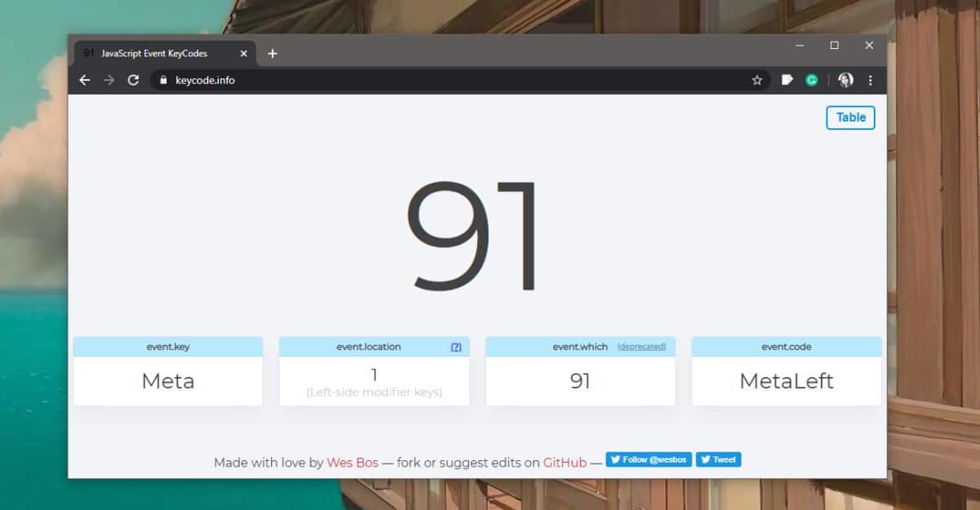Go back to the previous page
The height and width of the screenshot is (510, 980).
pos(84,80)
